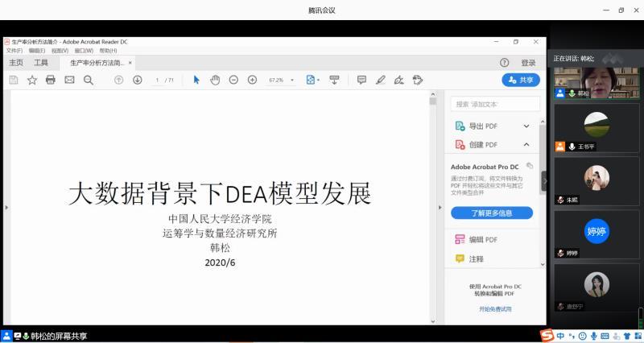Viewport: 644px width, 343px height.
Task: Switch to the 工具 tab
Action: click(41, 63)
